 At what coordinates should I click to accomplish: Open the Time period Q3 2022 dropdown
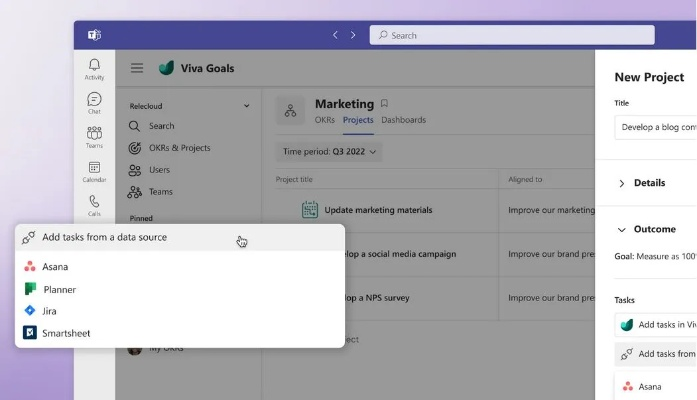[x=329, y=152]
